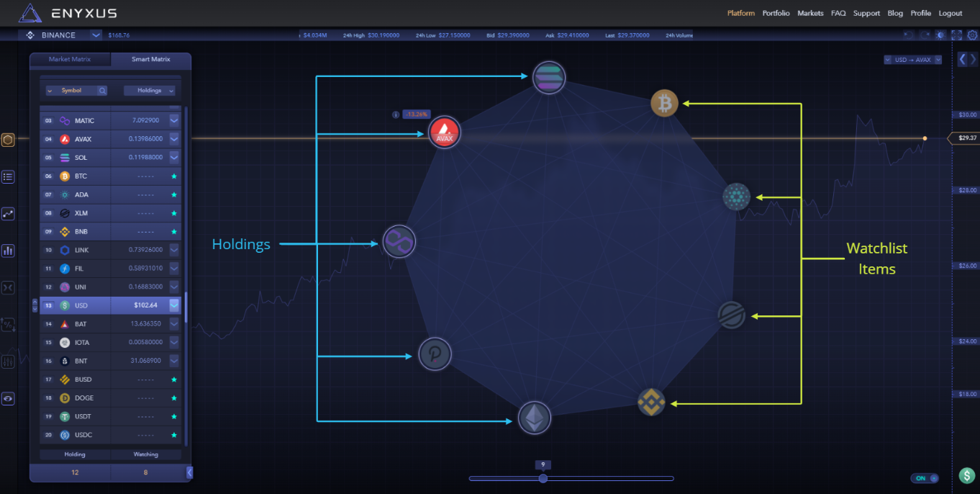The width and height of the screenshot is (980, 494).
Task: Enter fullscreen with the expand icon
Action: (x=956, y=35)
